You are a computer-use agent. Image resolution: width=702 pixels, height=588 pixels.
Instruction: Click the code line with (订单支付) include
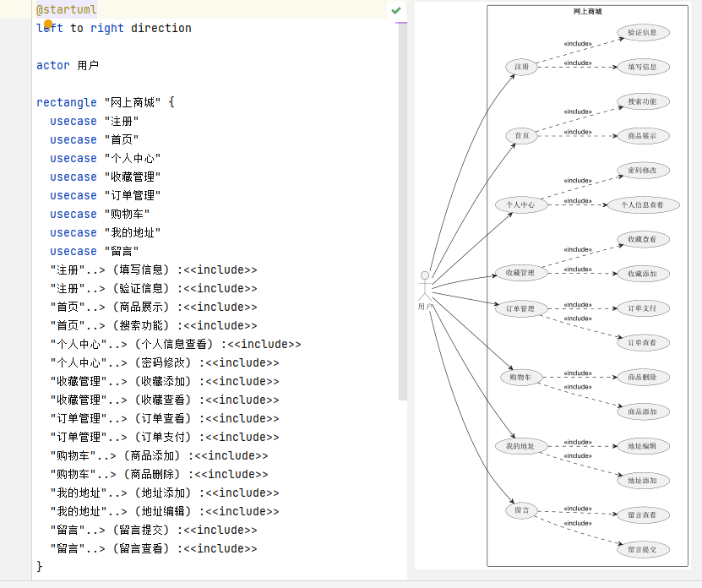[165, 437]
